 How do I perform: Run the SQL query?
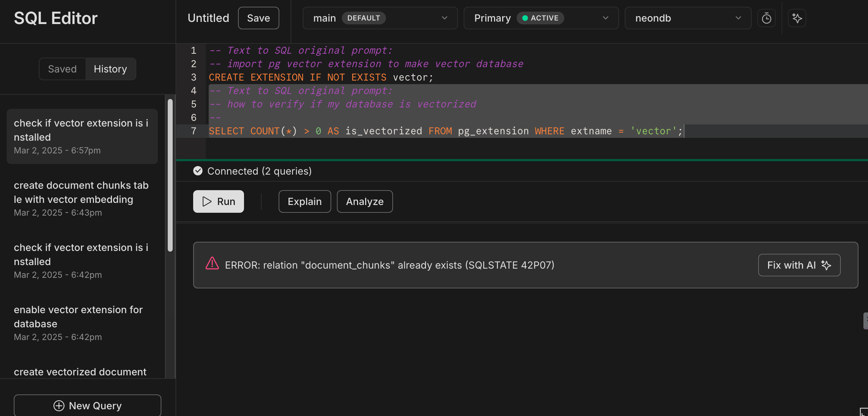pyautogui.click(x=219, y=201)
